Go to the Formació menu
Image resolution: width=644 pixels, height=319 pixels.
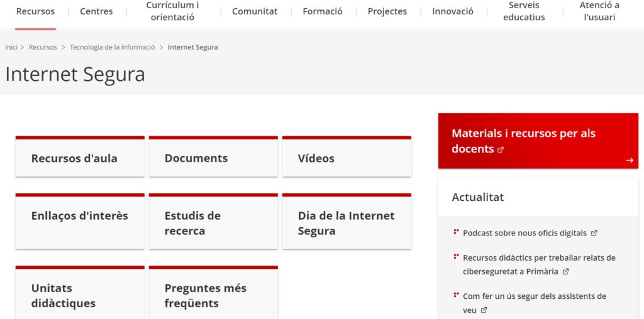[323, 11]
